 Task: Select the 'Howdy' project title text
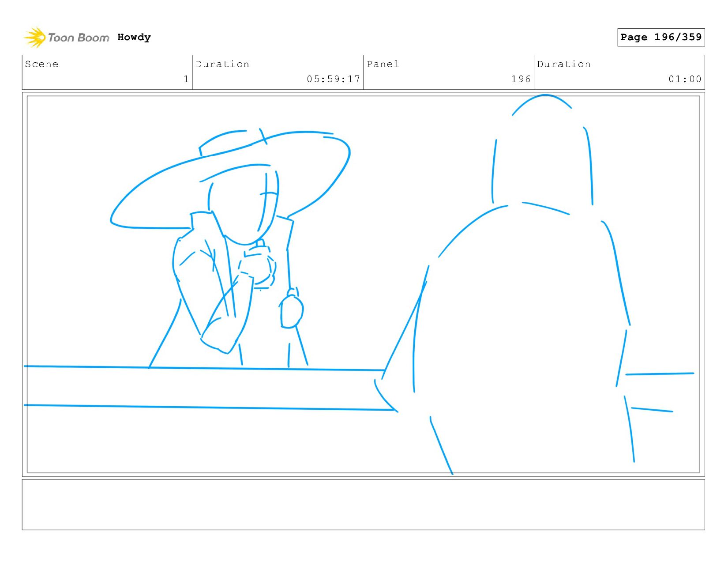point(134,37)
